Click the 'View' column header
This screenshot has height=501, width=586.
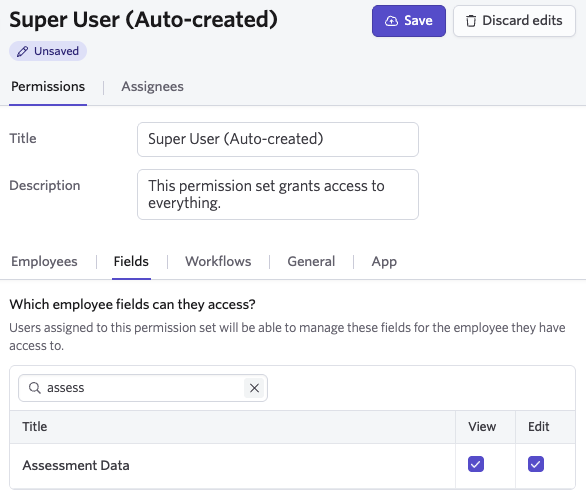coord(482,427)
